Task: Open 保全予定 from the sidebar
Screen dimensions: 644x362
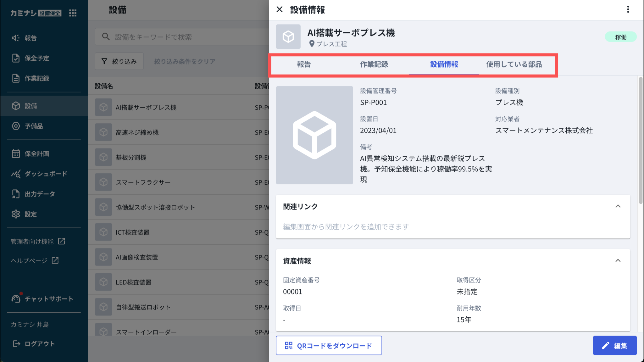Action: click(x=36, y=58)
